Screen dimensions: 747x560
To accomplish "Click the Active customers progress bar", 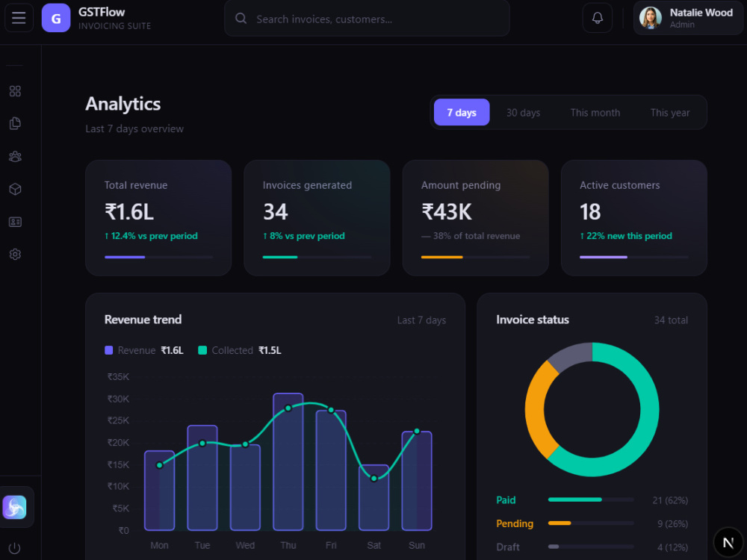I will point(603,257).
